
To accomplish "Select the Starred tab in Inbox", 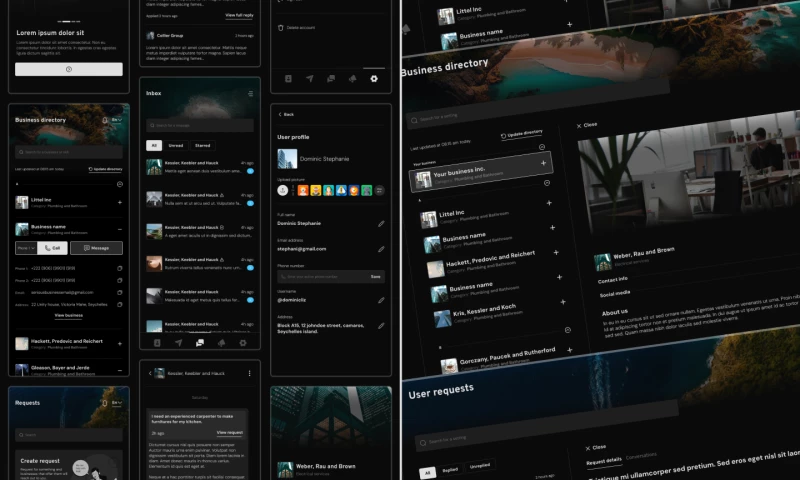I will coord(202,145).
